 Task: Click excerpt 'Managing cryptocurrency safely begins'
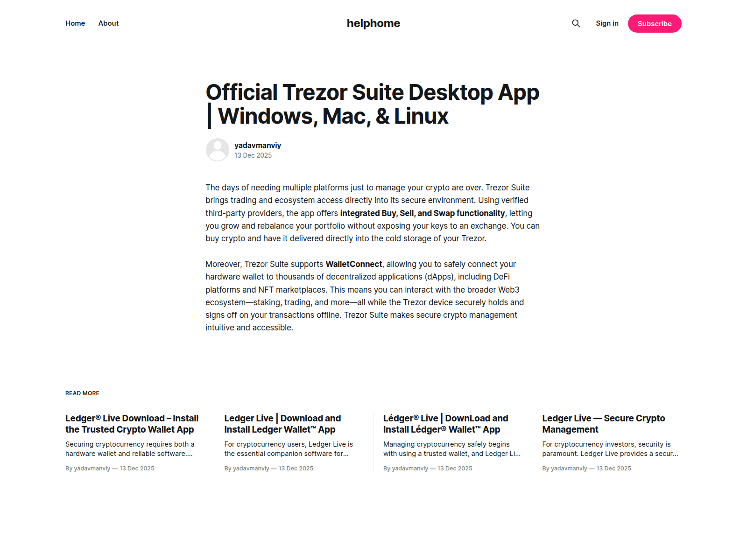pyautogui.click(x=452, y=449)
